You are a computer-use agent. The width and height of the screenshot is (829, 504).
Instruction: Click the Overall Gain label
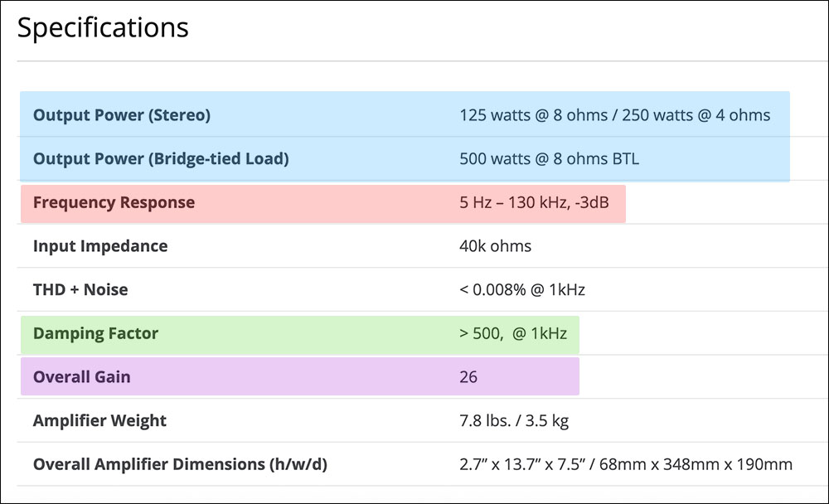pos(82,377)
